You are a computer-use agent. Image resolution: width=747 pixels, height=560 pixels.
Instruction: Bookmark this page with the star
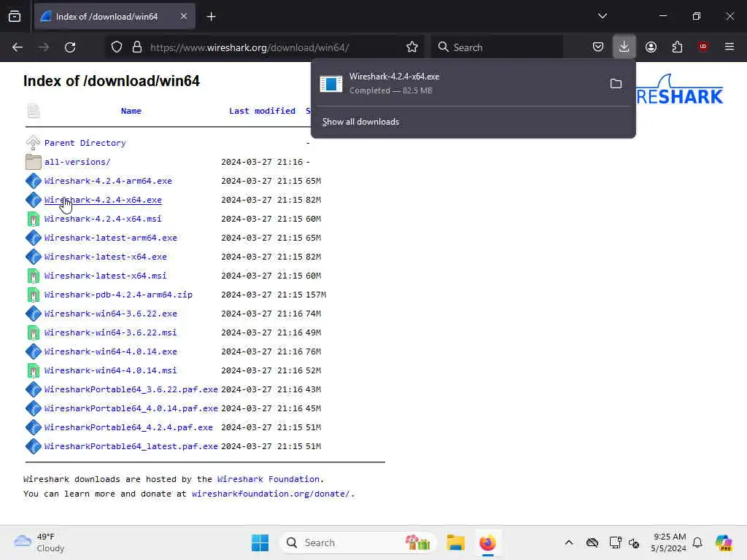pos(412,47)
